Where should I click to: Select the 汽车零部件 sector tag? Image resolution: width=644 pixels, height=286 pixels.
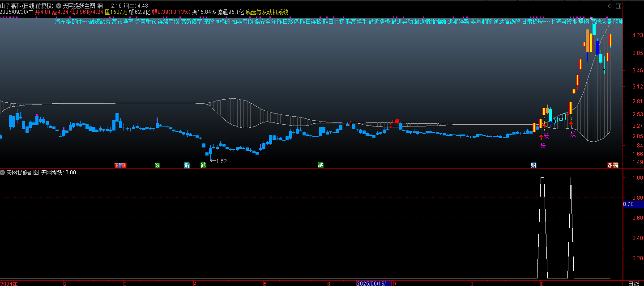[69, 21]
